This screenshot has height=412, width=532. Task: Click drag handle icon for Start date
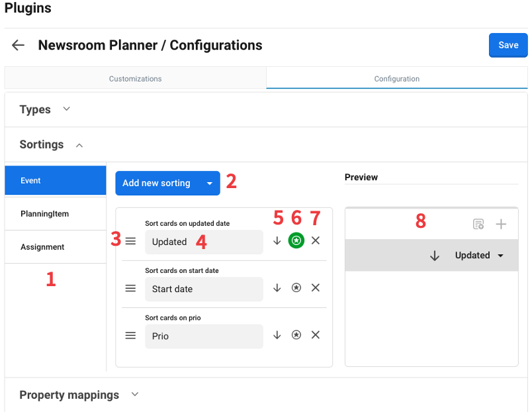(x=130, y=289)
